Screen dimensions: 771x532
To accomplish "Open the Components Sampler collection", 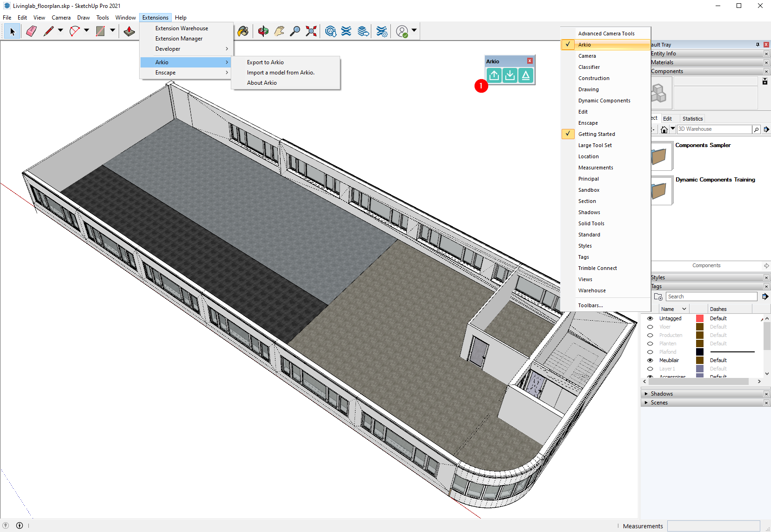I will pos(703,145).
